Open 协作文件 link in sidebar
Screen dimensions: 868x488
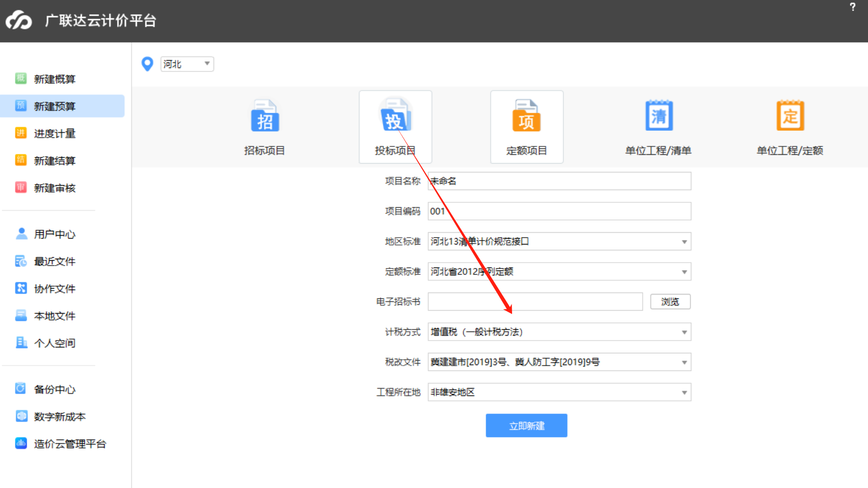point(54,289)
